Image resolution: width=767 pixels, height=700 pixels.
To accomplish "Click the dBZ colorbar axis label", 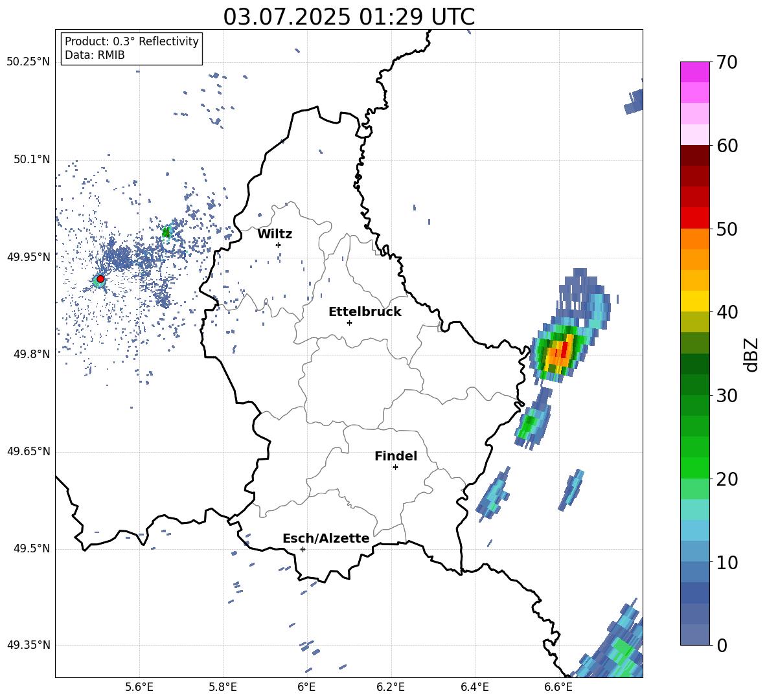I will tap(751, 354).
